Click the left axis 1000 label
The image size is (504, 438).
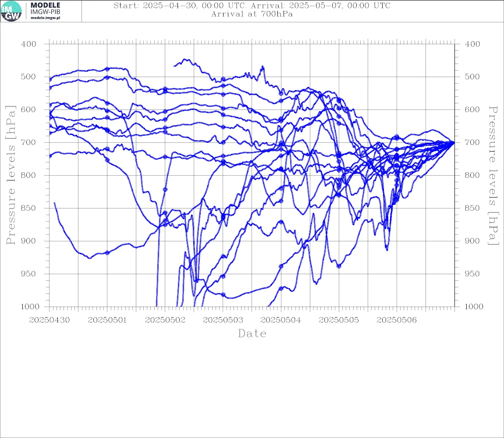(x=30, y=307)
